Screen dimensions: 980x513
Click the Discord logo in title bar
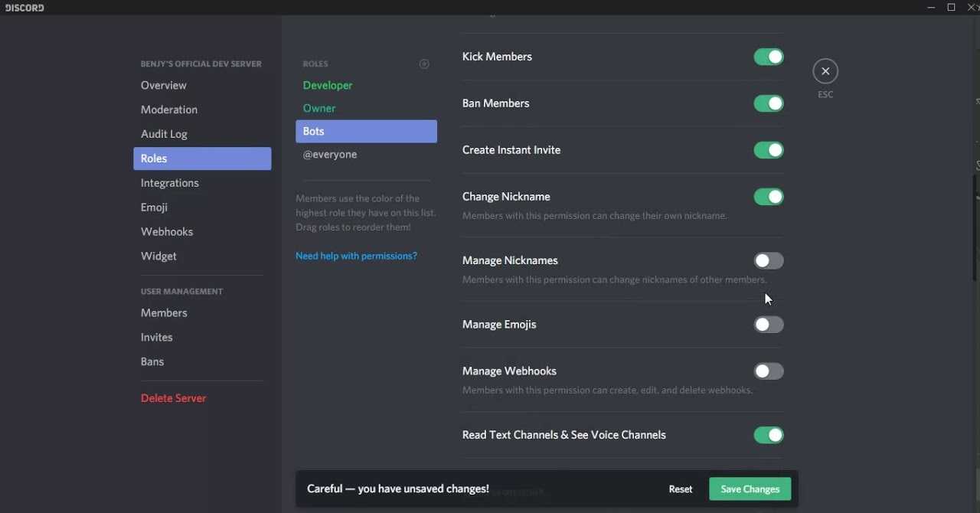coord(25,8)
